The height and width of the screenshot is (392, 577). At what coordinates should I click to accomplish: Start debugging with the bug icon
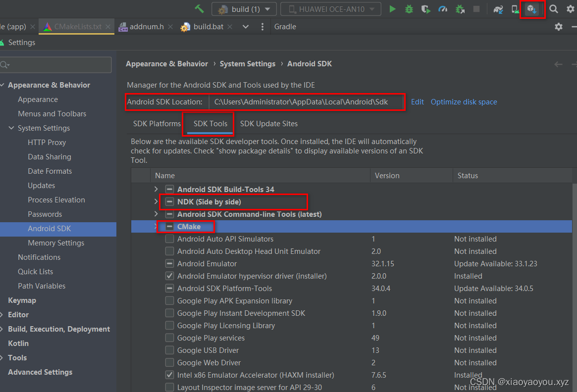409,9
